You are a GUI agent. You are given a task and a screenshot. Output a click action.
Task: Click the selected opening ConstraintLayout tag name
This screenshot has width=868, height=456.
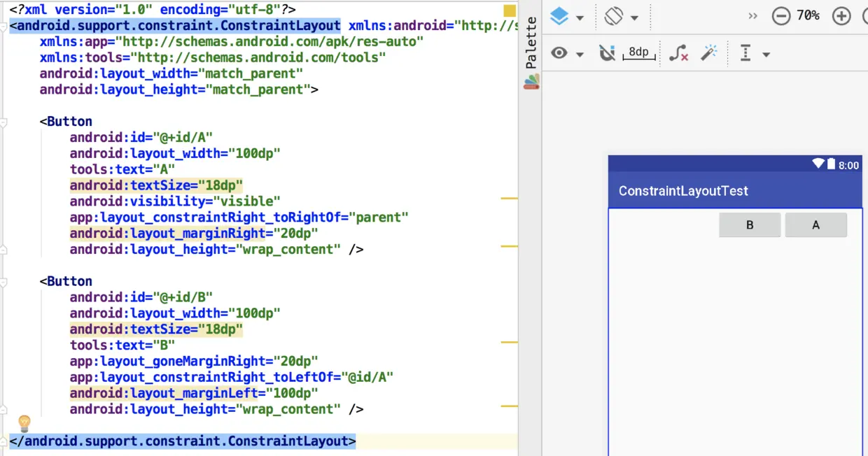(x=175, y=26)
